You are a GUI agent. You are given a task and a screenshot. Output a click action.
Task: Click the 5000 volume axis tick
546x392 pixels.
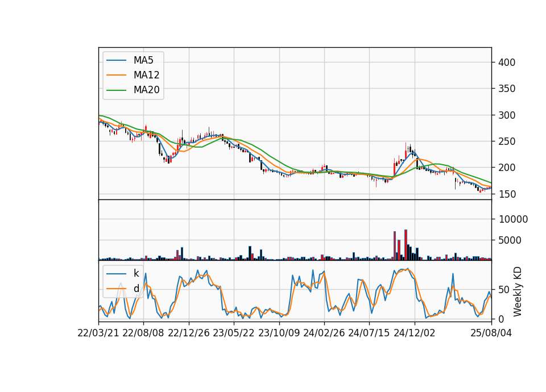[x=510, y=240]
